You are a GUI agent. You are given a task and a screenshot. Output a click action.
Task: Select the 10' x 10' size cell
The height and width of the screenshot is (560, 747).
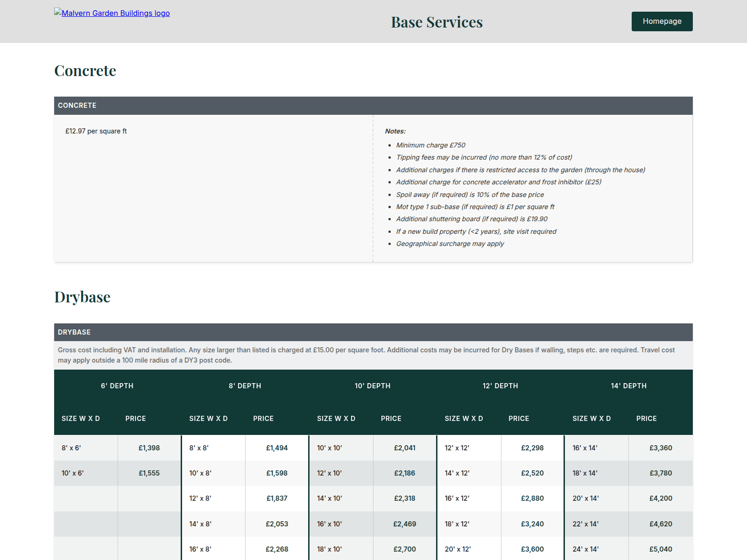click(341, 448)
